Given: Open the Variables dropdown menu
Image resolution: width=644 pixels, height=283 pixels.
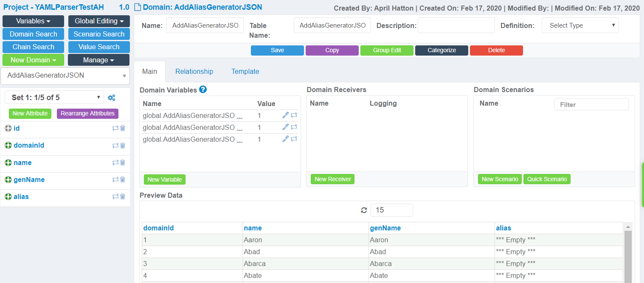Looking at the screenshot, I should coord(33,21).
